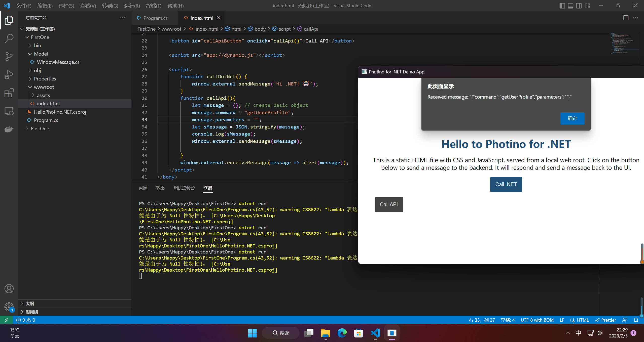The width and height of the screenshot is (644, 342).
Task: Open the Run and Debug view
Action: tap(9, 75)
